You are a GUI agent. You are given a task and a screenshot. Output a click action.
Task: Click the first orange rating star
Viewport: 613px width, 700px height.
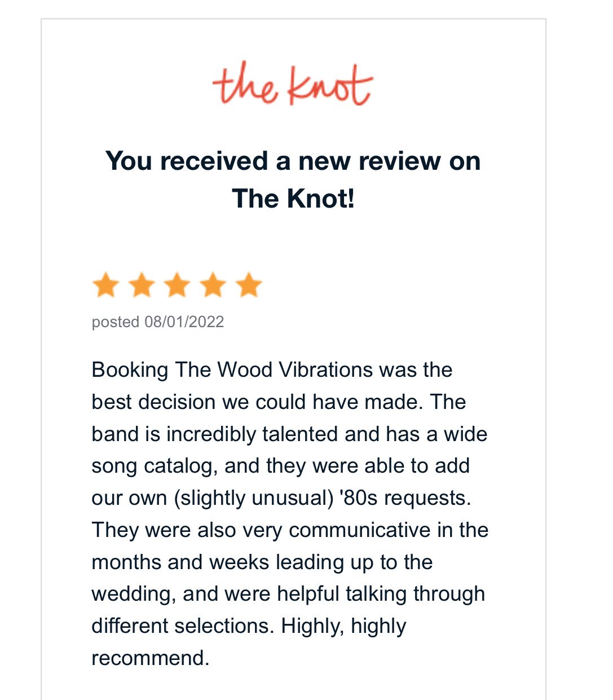point(105,285)
